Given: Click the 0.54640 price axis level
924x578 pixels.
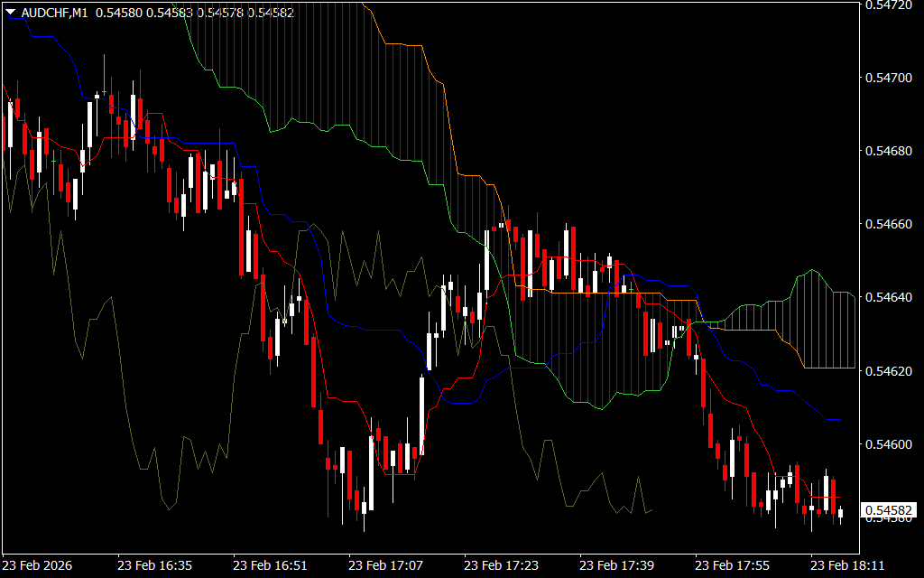Looking at the screenshot, I should pos(890,297).
